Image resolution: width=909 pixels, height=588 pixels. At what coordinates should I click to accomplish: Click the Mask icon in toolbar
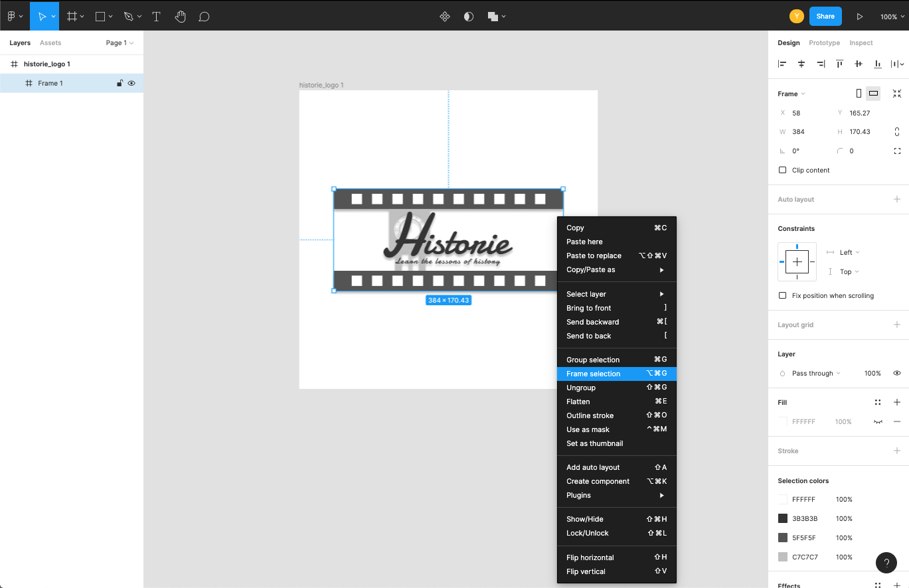pos(469,17)
